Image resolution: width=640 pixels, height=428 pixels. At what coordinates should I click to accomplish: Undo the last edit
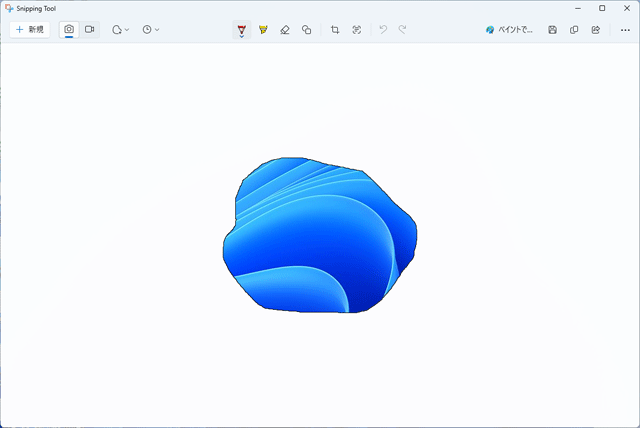(383, 30)
